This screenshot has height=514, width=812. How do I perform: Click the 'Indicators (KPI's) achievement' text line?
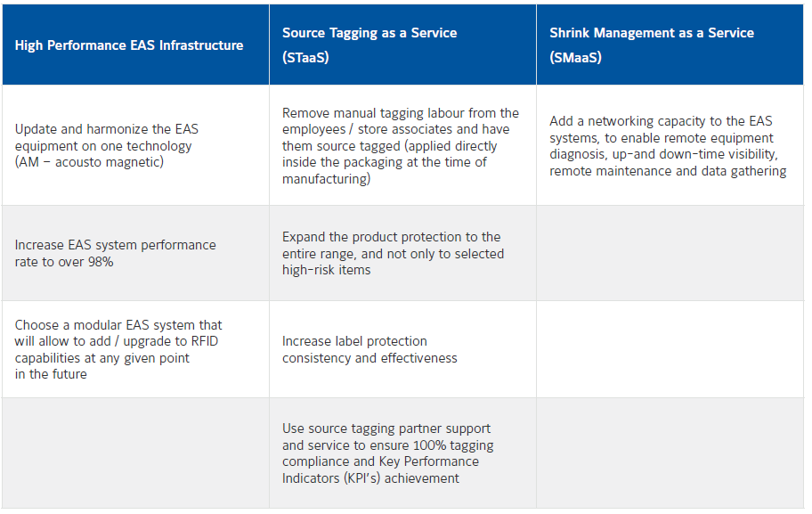click(x=370, y=478)
